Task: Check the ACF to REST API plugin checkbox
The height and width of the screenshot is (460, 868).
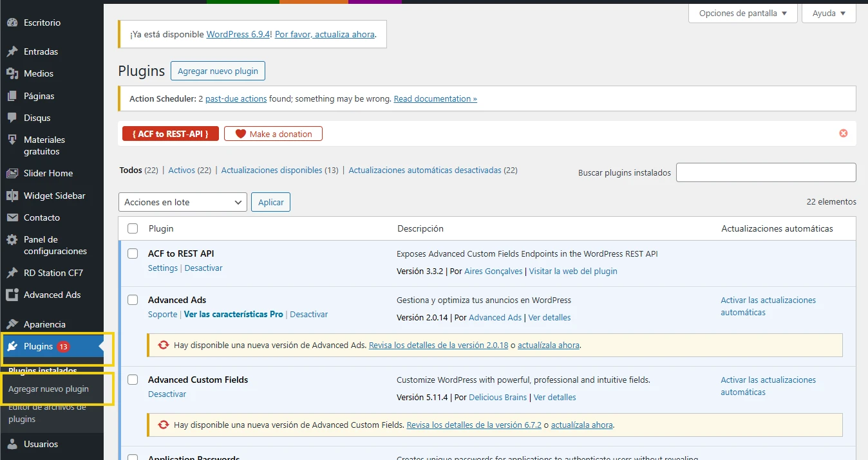Action: tap(132, 253)
